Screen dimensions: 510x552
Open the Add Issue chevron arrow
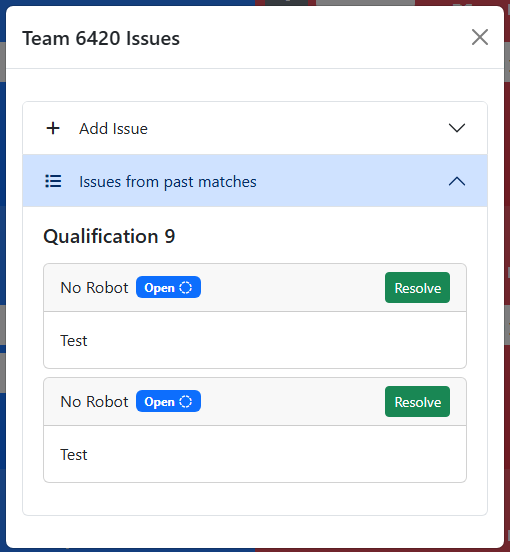[457, 128]
